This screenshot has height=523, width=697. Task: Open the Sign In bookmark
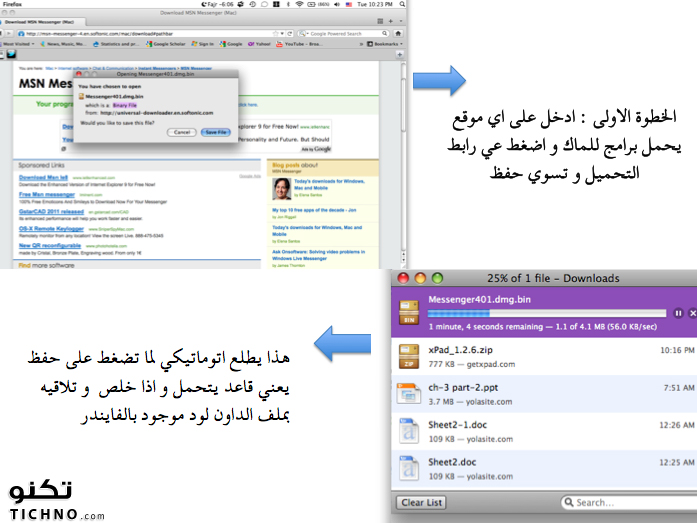[203, 44]
